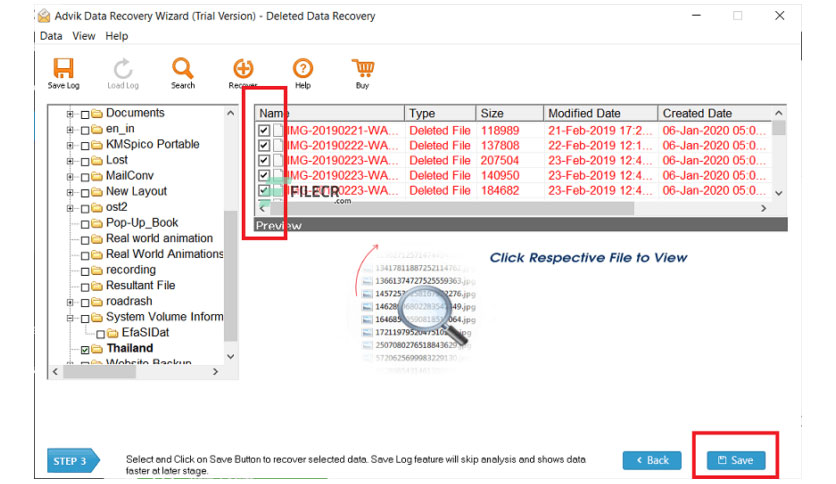836x484 pixels.
Task: Click the Back button
Action: point(652,460)
